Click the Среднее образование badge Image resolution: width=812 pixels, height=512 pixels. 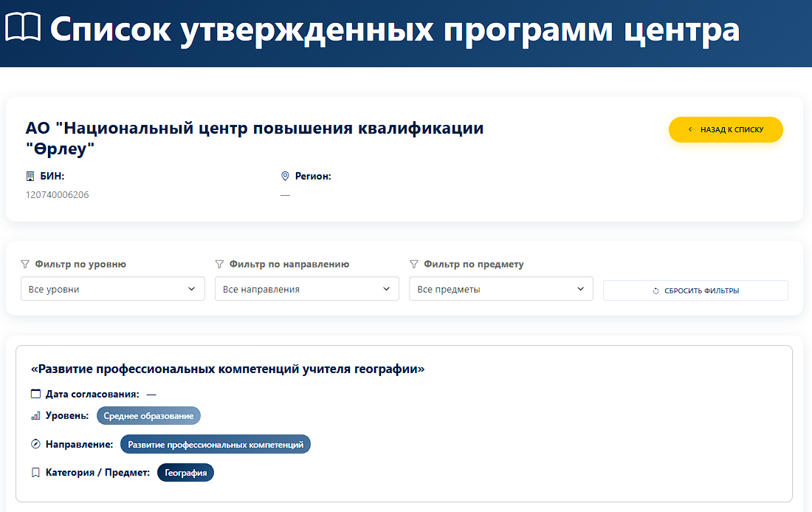coord(148,415)
